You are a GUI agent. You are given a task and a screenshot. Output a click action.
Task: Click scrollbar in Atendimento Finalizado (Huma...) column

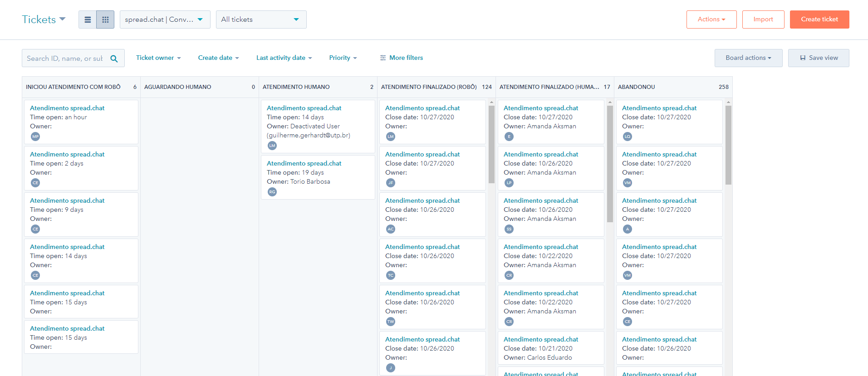(x=610, y=164)
